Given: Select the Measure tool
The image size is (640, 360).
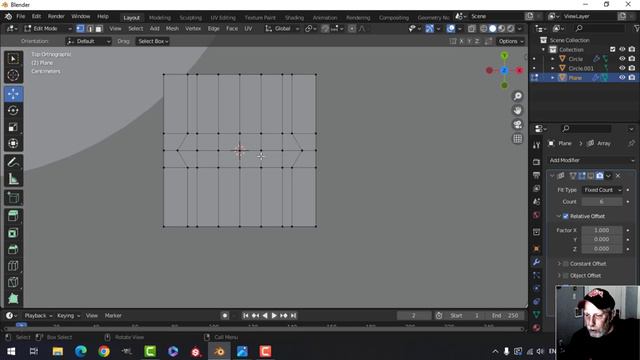Looking at the screenshot, I should [13, 179].
